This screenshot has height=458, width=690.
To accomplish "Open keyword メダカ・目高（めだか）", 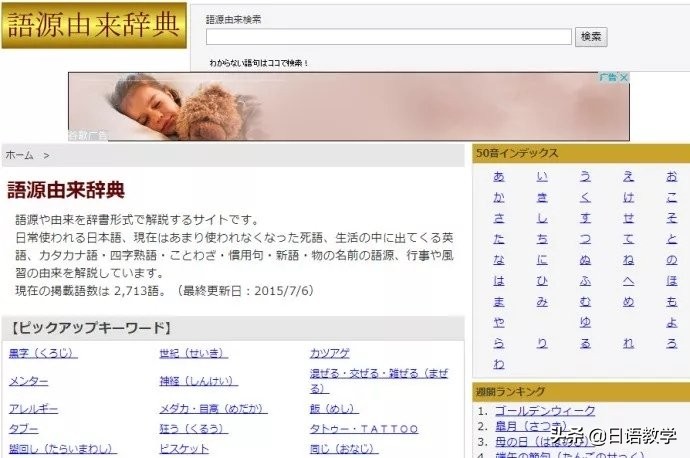I will [213, 409].
